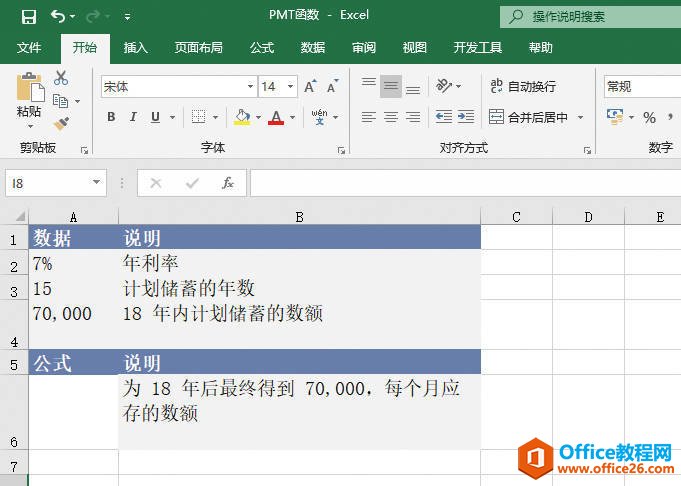Click the Select All corner triangle
The image size is (681, 486).
(x=20, y=216)
